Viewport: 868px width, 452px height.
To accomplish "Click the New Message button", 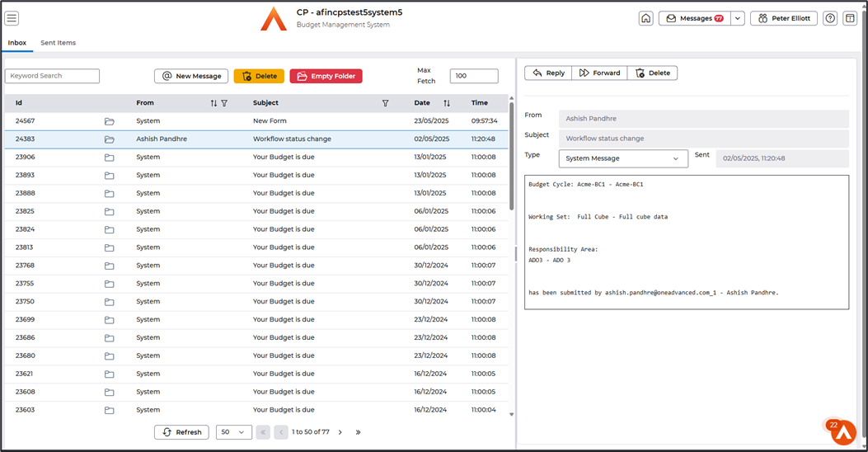I will click(191, 76).
